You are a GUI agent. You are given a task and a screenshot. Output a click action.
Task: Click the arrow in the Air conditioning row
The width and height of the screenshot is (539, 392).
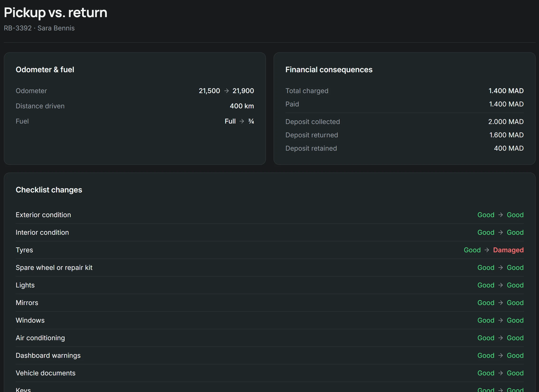pyautogui.click(x=501, y=338)
